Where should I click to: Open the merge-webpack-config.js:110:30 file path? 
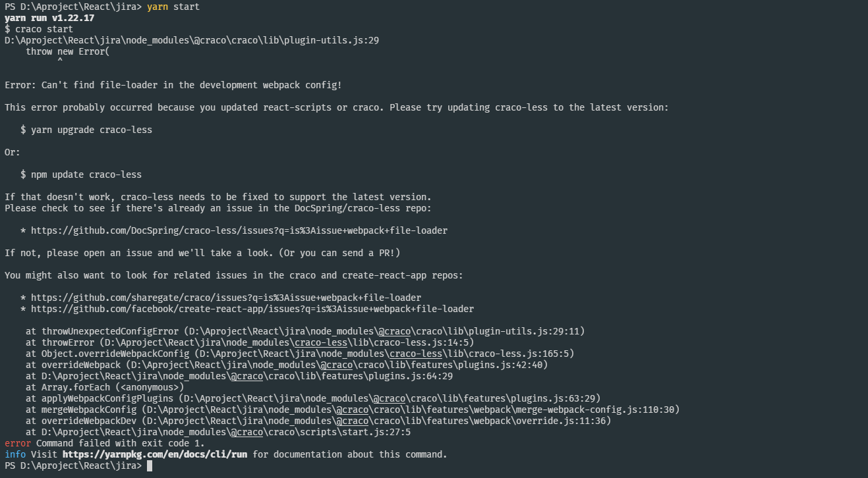[x=412, y=410]
